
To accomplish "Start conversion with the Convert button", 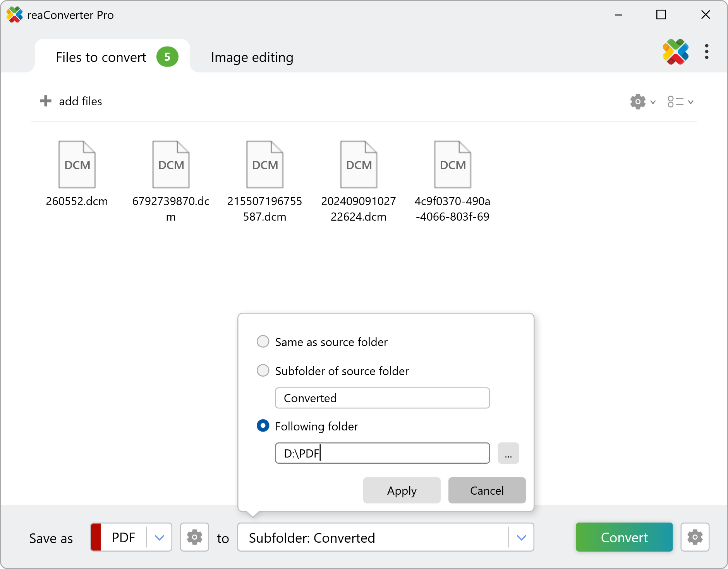I will click(x=624, y=537).
